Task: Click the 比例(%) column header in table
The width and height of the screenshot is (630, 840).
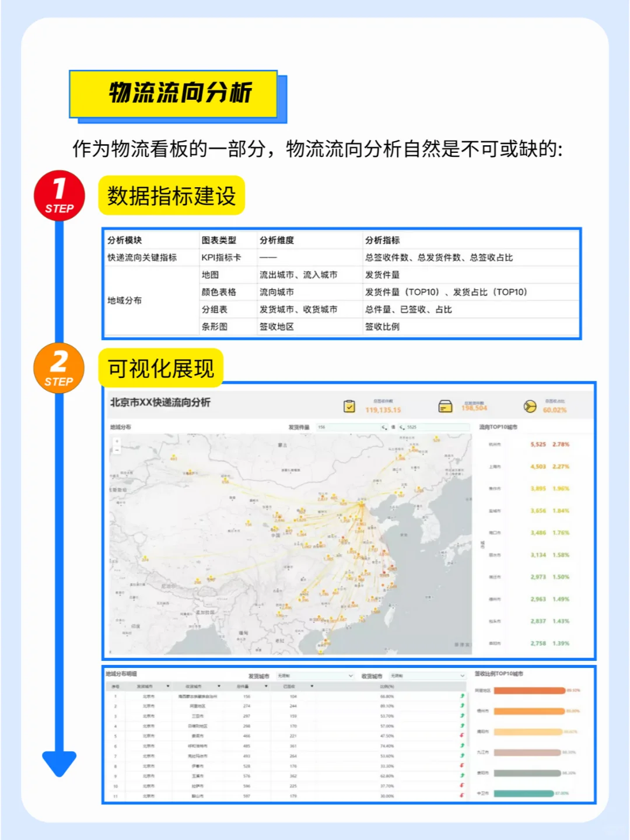Action: coord(387,687)
